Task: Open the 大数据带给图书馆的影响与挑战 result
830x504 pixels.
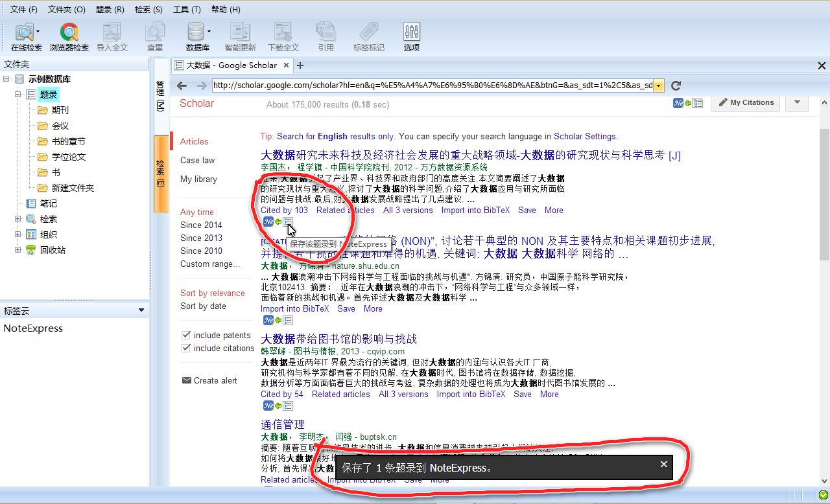Action: click(x=338, y=339)
